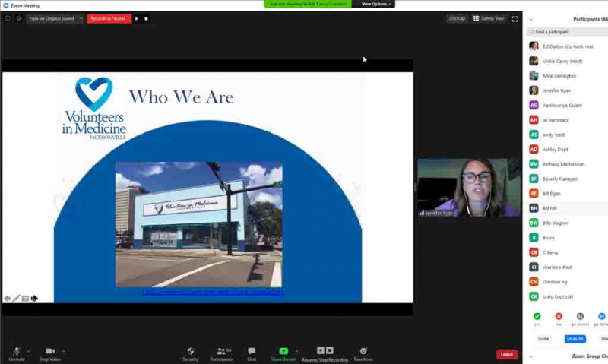Go to previous slide arrow

pos(7,299)
